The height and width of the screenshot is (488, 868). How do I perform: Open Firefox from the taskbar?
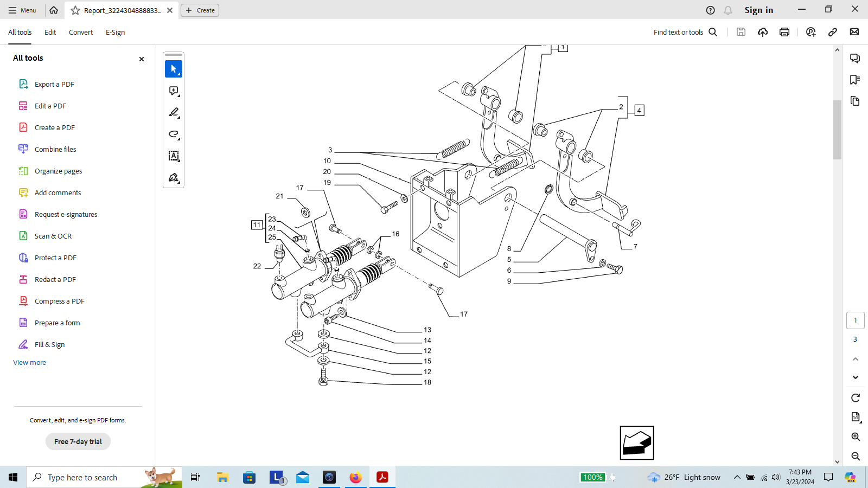pos(355,477)
